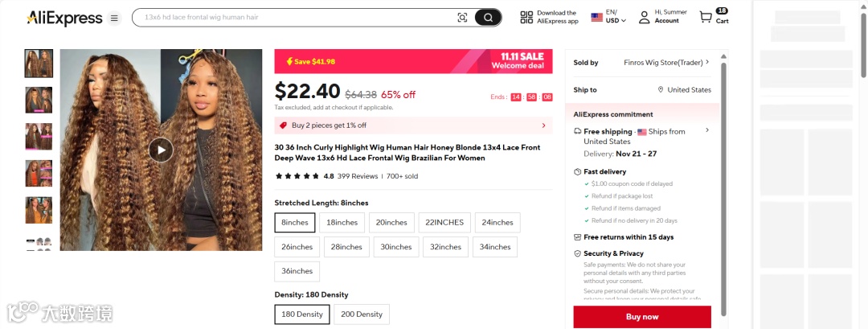
Task: Open image search camera icon
Action: (462, 18)
